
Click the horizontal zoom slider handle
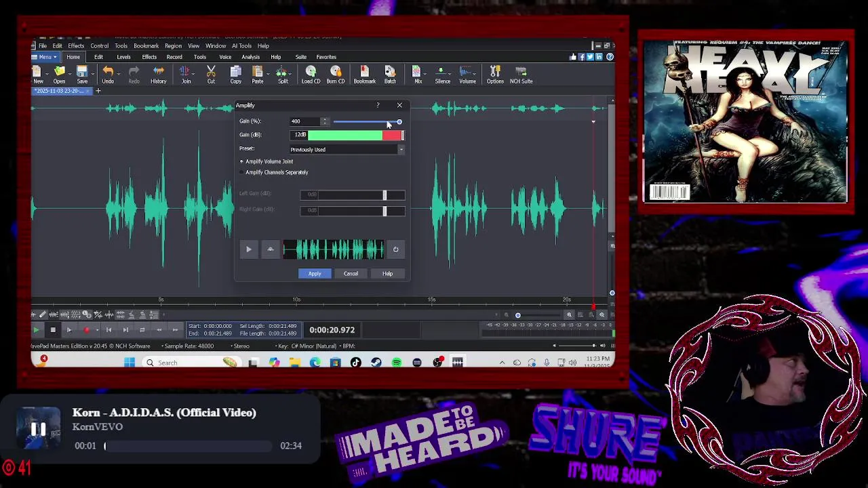point(517,315)
